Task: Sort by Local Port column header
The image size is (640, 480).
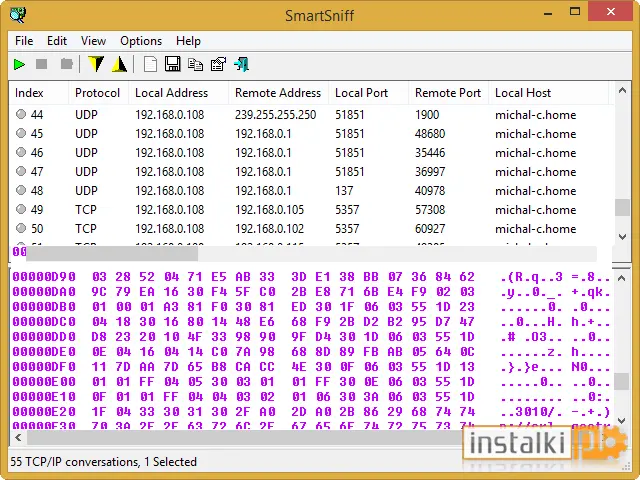Action: (x=368, y=93)
